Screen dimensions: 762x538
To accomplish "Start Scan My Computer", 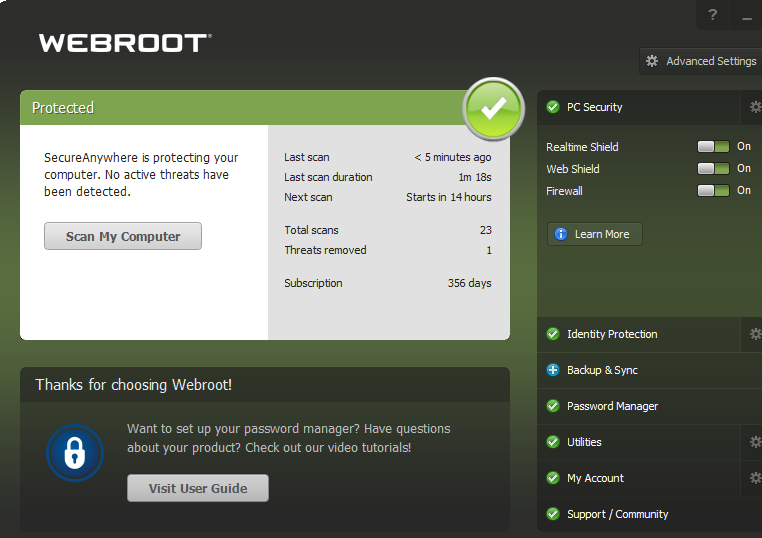I will (123, 236).
